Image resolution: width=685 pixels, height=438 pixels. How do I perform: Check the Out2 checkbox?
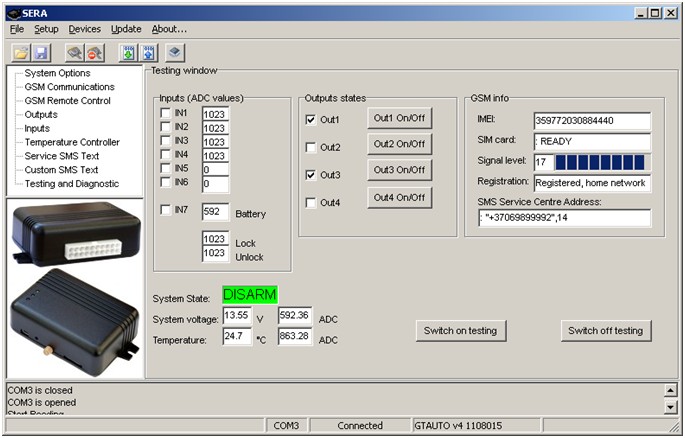coord(311,148)
